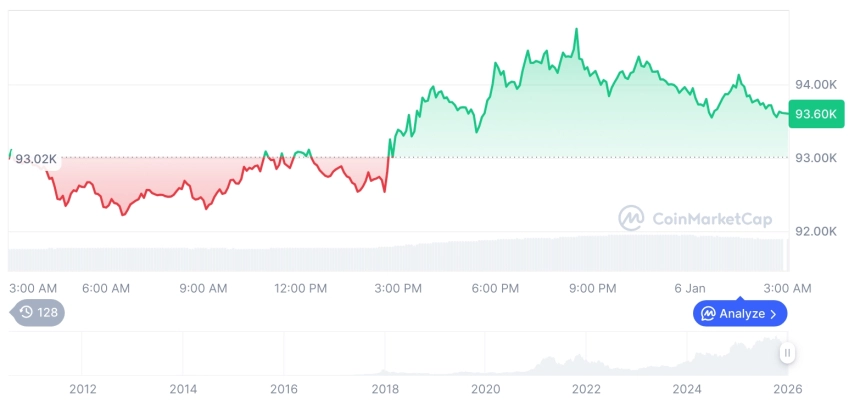This screenshot has width=860, height=401.
Task: Click the 92.00K price axis label
Action: (815, 231)
